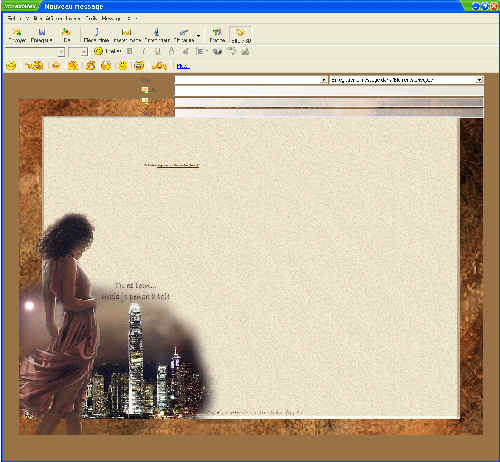Insert the second, waving emoticon
The image size is (500, 462).
35,66
